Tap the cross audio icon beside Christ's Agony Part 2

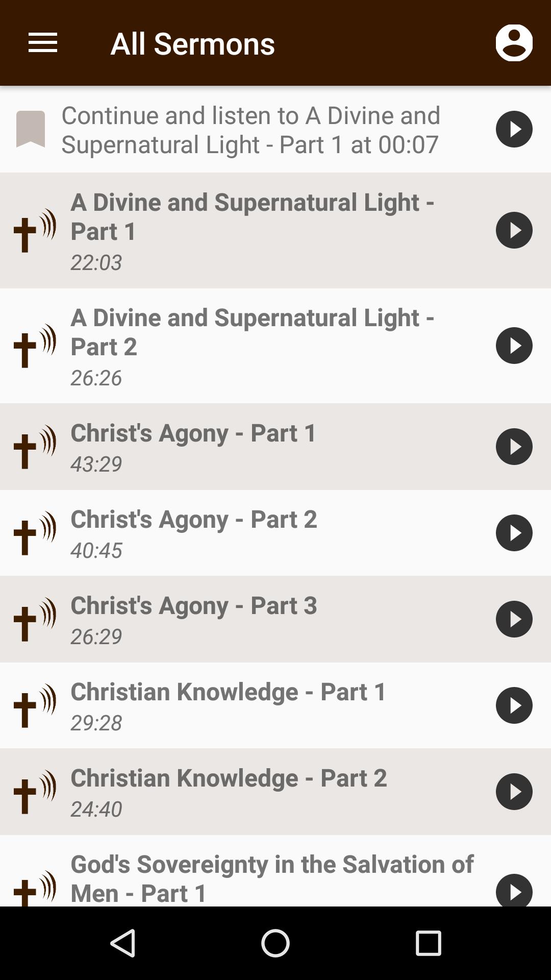click(x=34, y=533)
